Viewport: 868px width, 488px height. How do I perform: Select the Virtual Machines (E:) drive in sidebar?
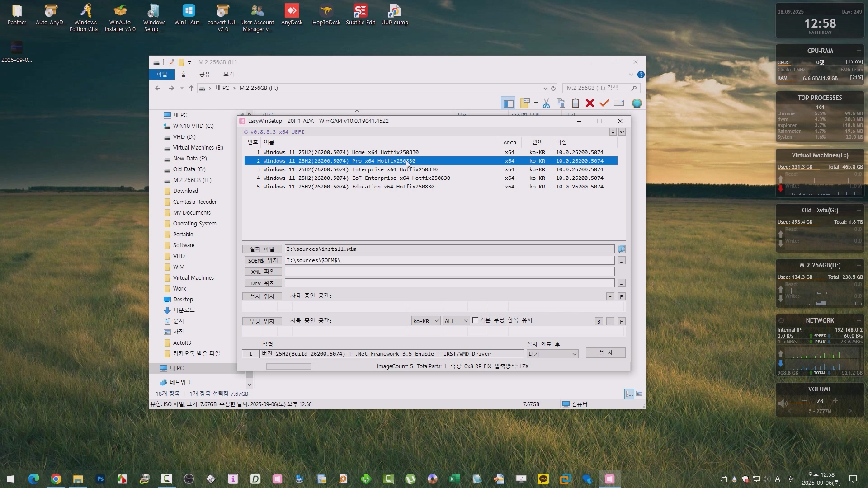(x=198, y=148)
